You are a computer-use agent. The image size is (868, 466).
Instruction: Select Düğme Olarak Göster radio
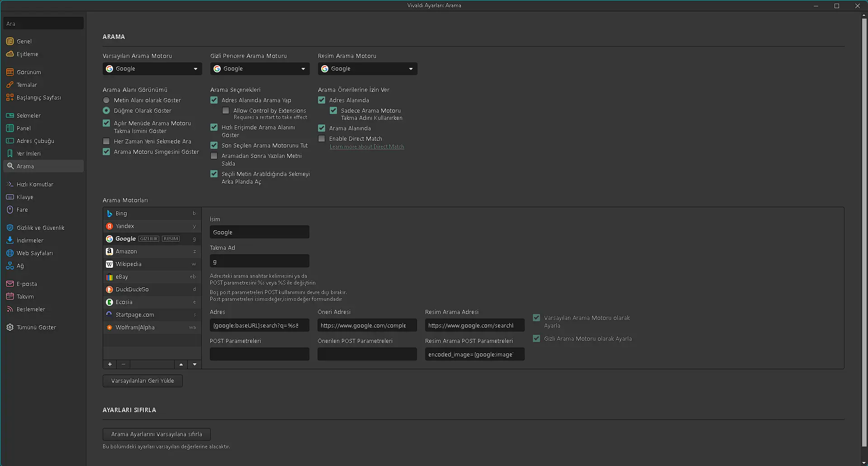(x=106, y=110)
